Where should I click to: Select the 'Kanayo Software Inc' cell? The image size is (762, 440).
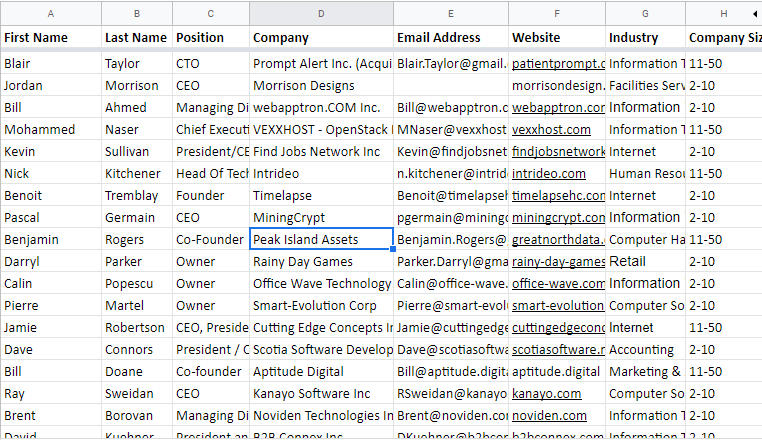(321, 394)
